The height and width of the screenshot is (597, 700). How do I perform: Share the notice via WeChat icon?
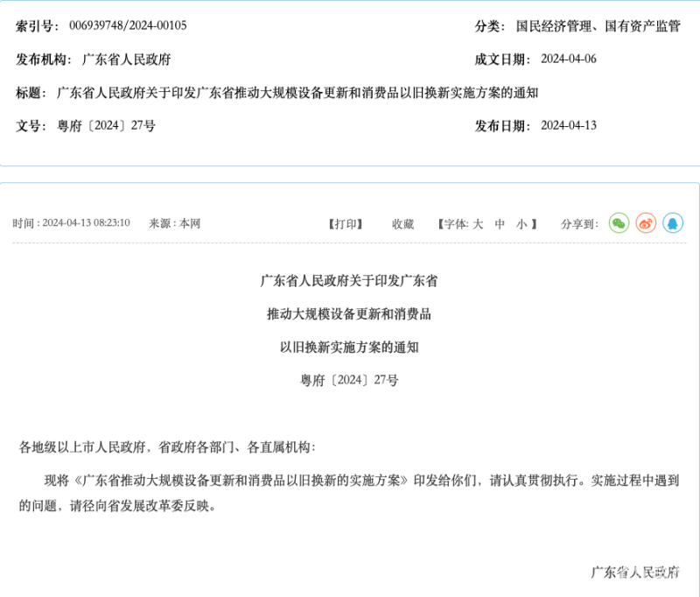click(x=619, y=223)
